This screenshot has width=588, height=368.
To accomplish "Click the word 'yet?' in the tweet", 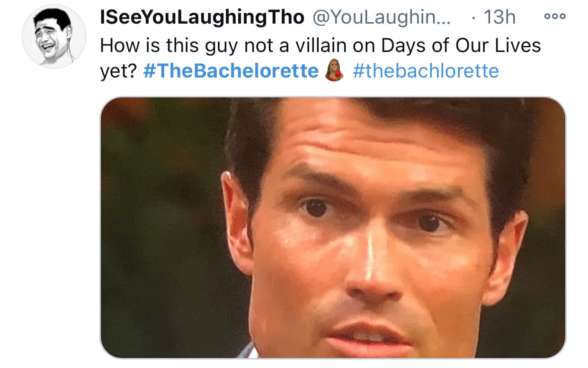I will tap(119, 71).
